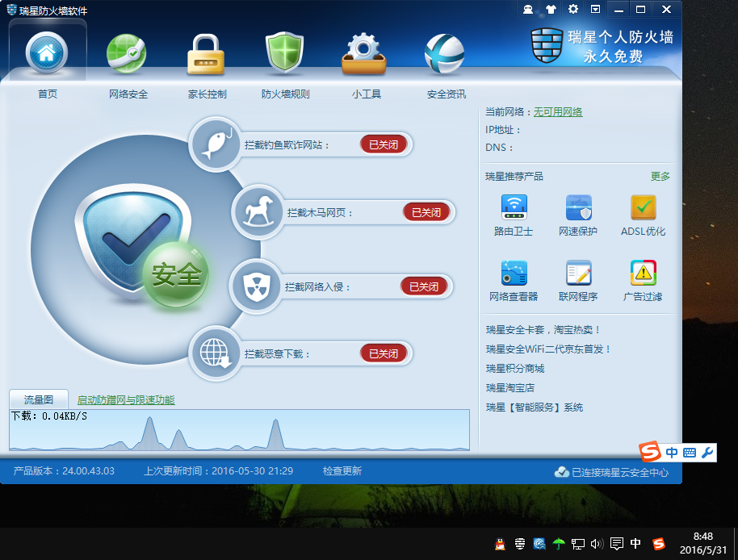Click 已连接瑞星云安全中心 status text
The height and width of the screenshot is (560, 738).
[x=620, y=473]
